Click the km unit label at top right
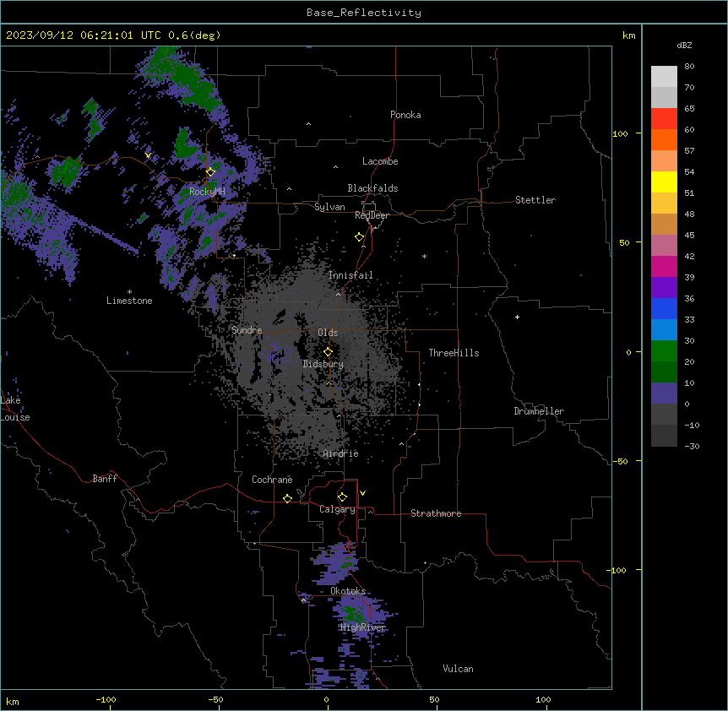Screen dimensions: 728x711 [x=628, y=35]
